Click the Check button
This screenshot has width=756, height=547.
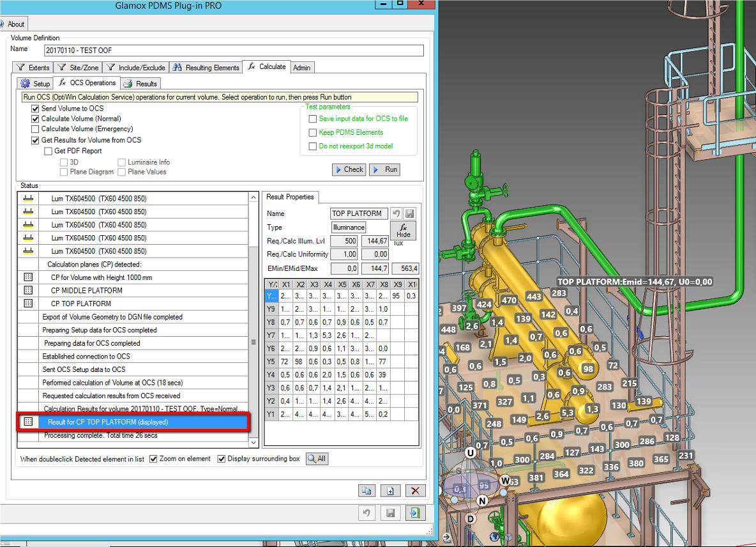[349, 169]
